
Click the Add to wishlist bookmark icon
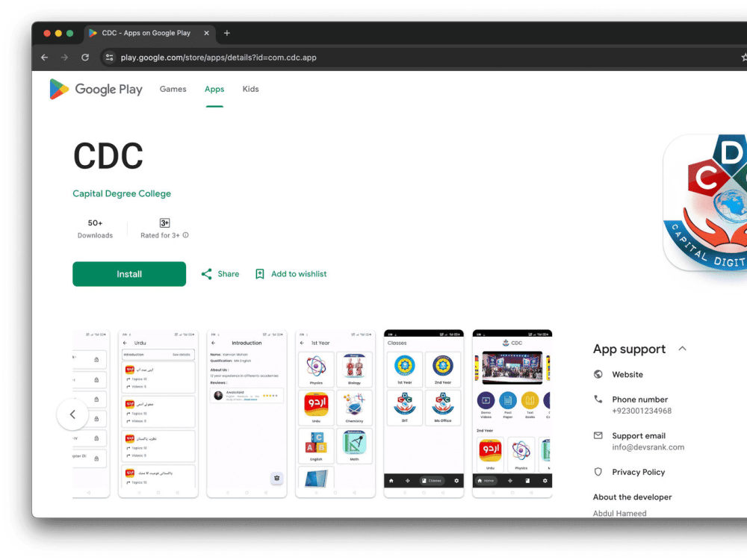260,274
